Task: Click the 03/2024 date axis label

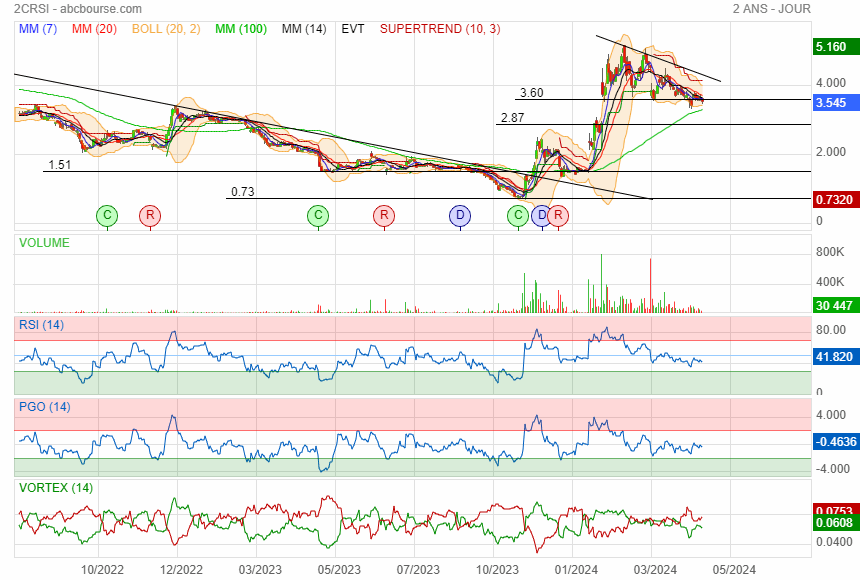Action: (x=655, y=570)
